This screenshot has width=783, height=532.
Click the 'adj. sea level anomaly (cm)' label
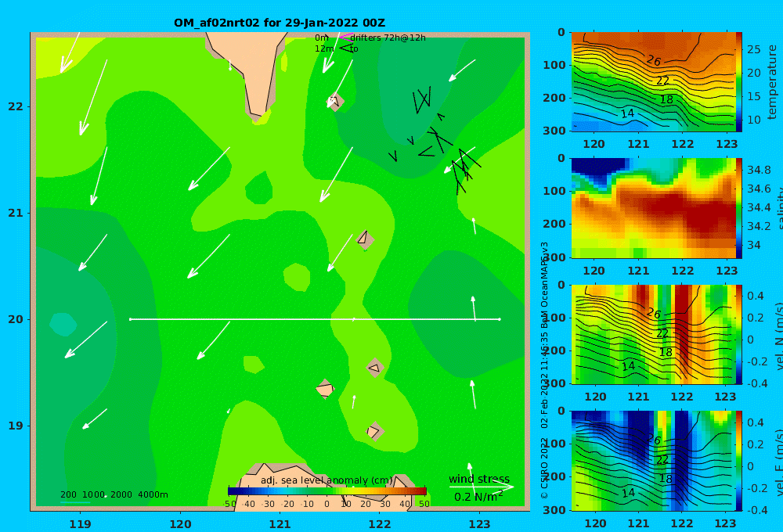(327, 480)
